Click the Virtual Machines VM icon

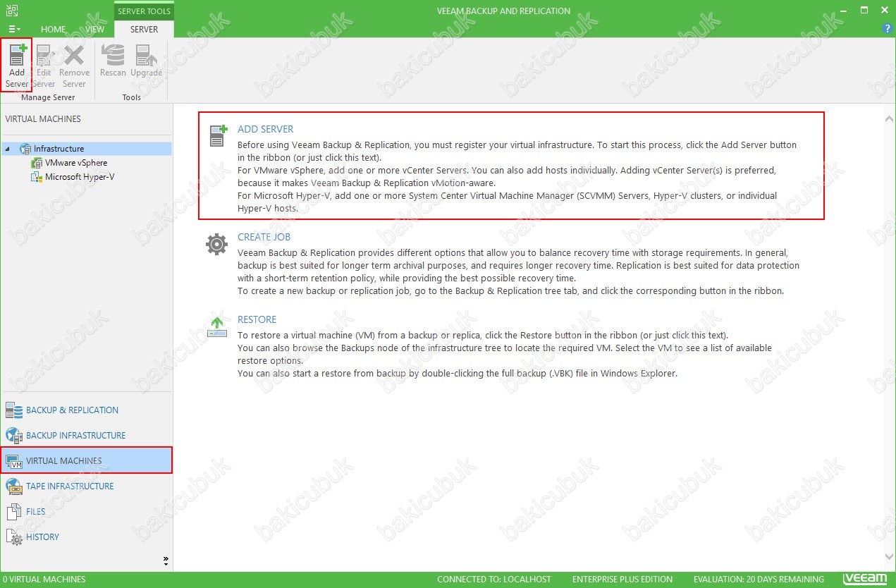click(x=14, y=461)
